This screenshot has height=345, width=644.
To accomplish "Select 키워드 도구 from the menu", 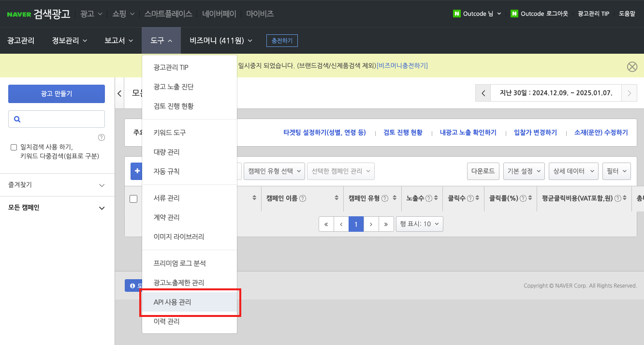I will [170, 133].
